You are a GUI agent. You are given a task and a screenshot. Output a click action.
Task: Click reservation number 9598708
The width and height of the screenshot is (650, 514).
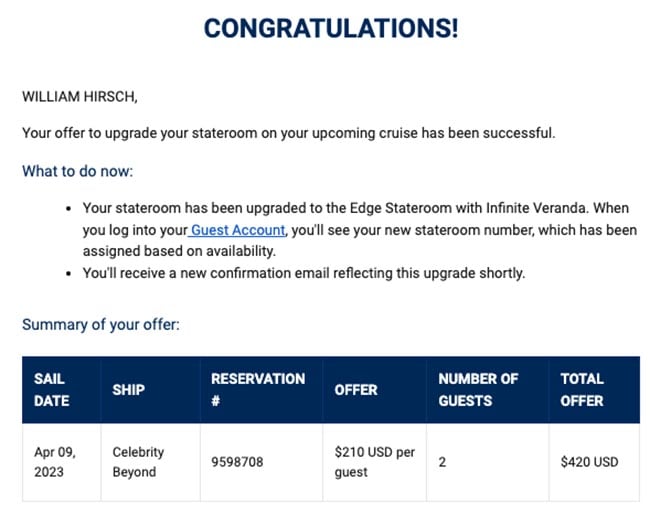(x=237, y=462)
